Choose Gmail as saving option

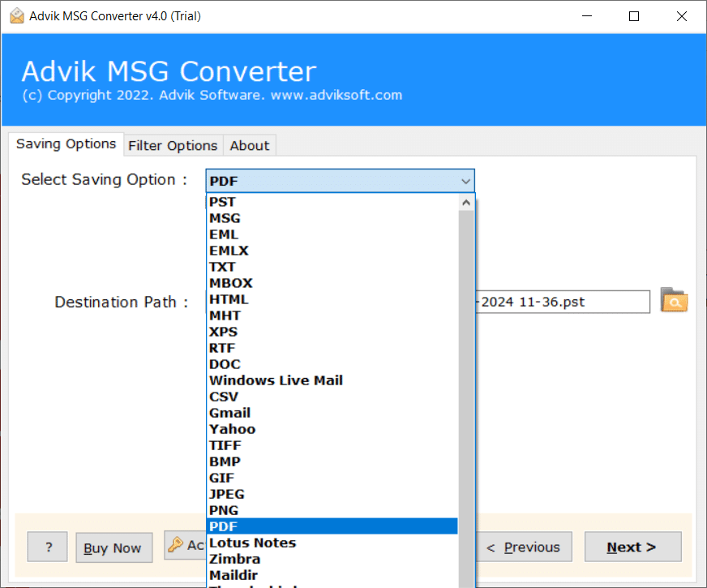coord(332,413)
